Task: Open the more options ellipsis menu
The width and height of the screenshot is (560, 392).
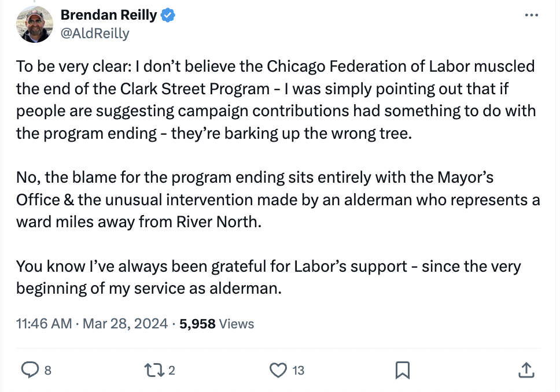Action: tap(530, 14)
